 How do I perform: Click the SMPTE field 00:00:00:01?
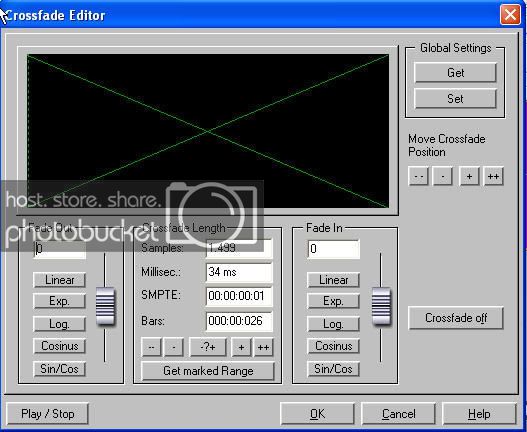(x=239, y=296)
